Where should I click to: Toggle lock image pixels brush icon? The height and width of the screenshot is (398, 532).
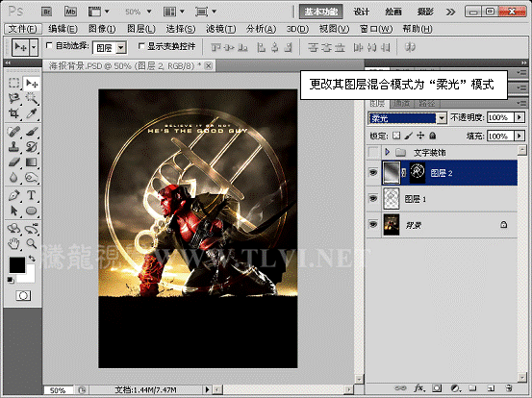tap(409, 136)
